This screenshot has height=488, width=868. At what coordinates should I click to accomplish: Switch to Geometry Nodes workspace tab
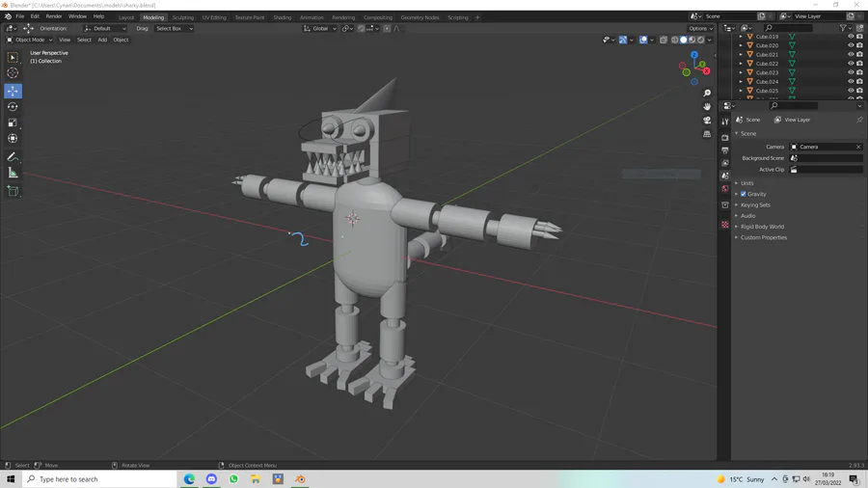pos(420,17)
